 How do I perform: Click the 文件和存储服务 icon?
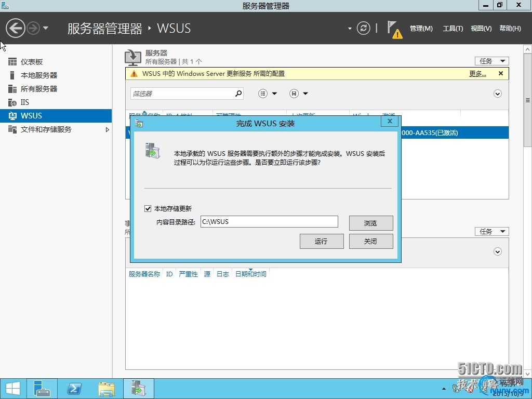[x=12, y=129]
